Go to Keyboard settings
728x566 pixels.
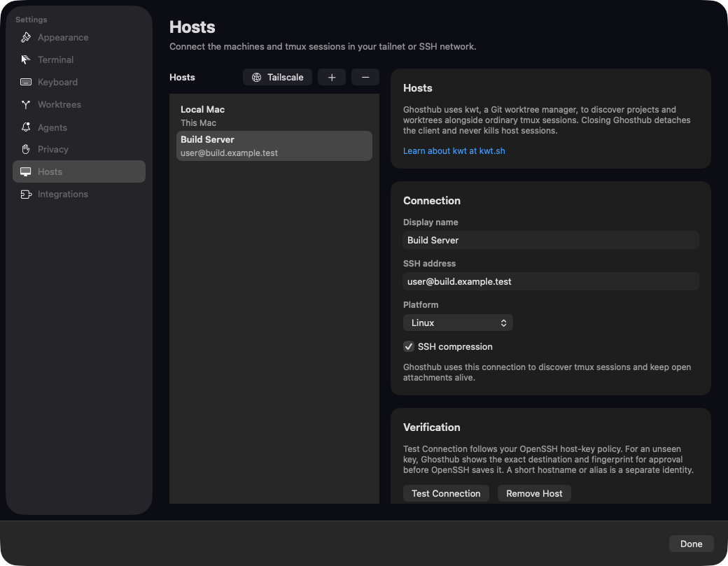79,82
